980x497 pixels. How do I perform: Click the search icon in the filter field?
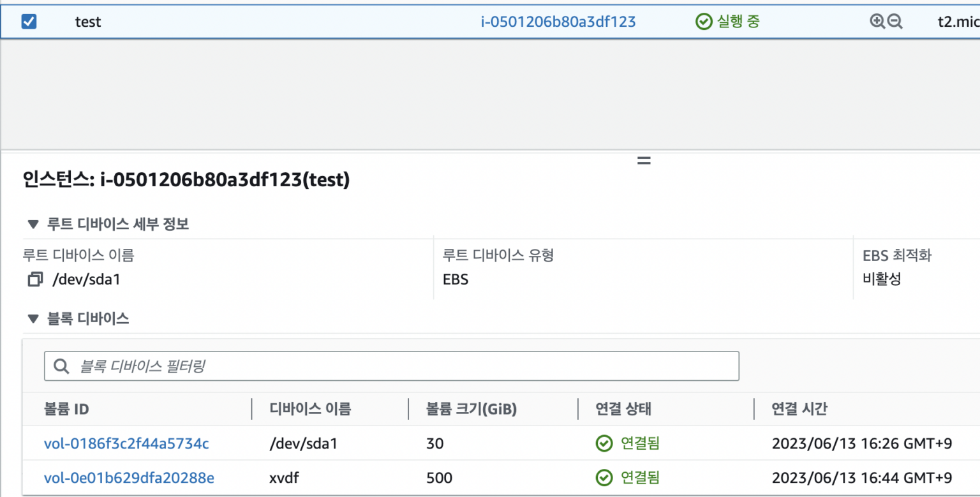pos(61,366)
